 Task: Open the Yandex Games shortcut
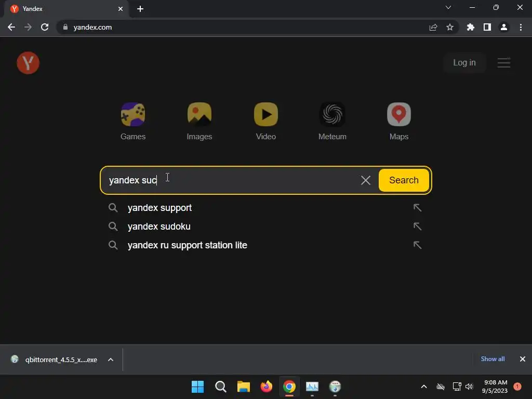(132, 121)
